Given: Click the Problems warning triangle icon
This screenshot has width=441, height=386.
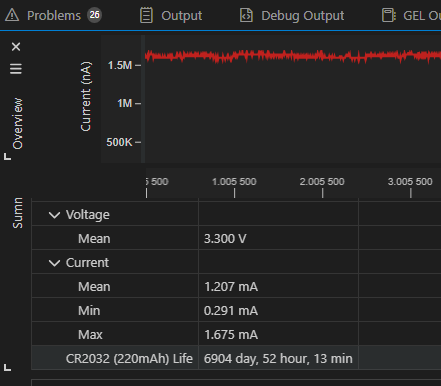Looking at the screenshot, I should [12, 15].
